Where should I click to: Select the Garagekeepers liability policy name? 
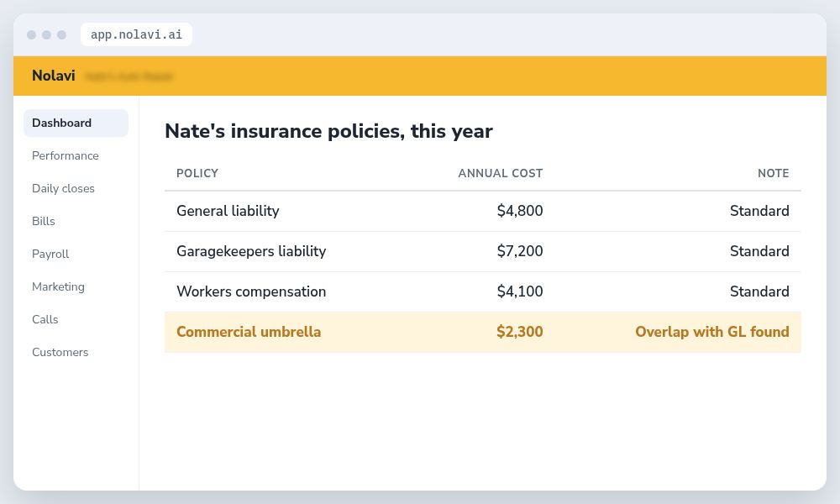tap(251, 250)
